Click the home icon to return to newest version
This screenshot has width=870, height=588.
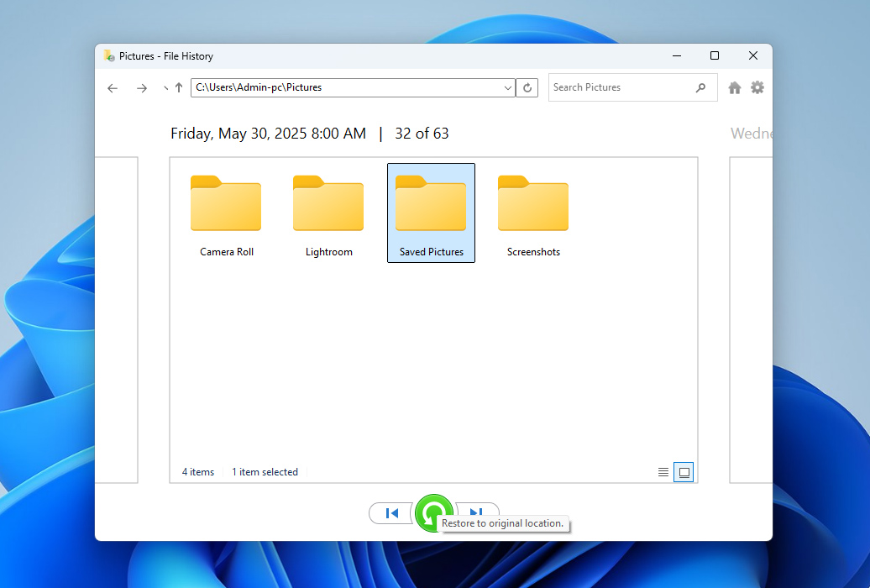pyautogui.click(x=734, y=87)
